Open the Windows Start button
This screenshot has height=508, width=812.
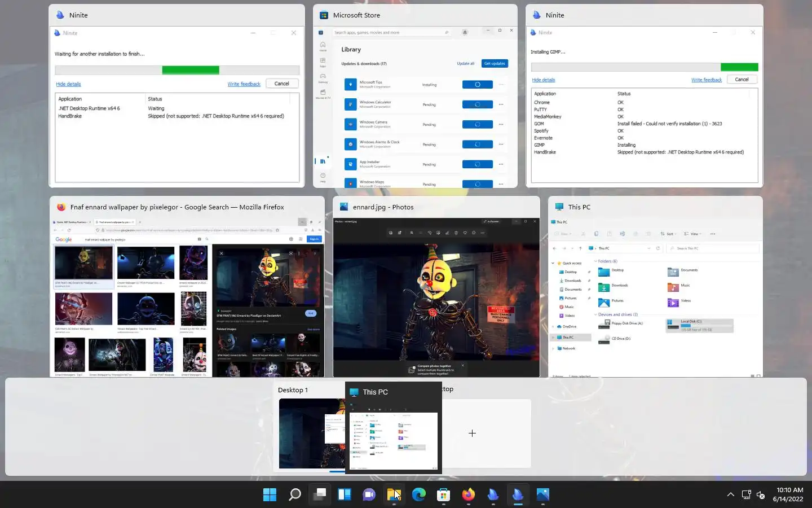click(270, 495)
